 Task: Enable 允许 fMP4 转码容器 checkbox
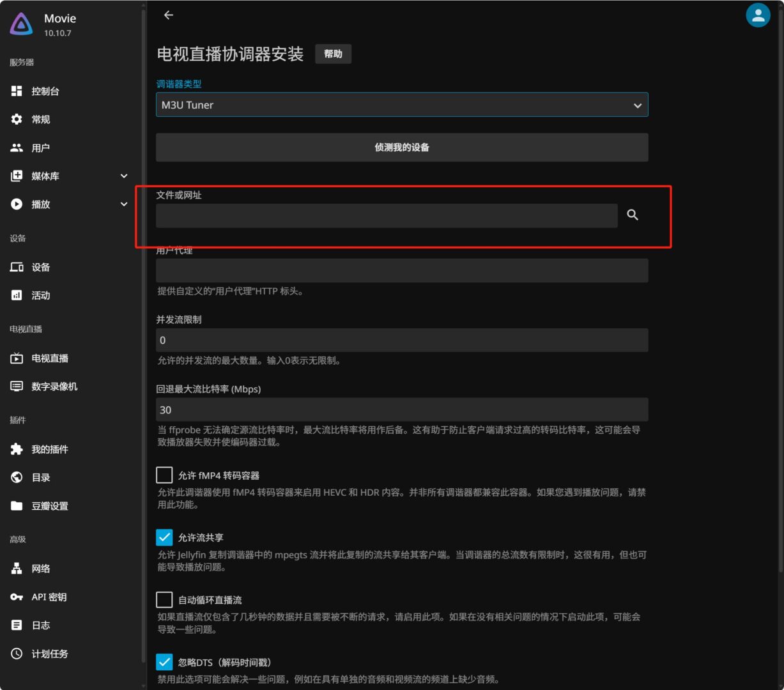click(x=164, y=475)
